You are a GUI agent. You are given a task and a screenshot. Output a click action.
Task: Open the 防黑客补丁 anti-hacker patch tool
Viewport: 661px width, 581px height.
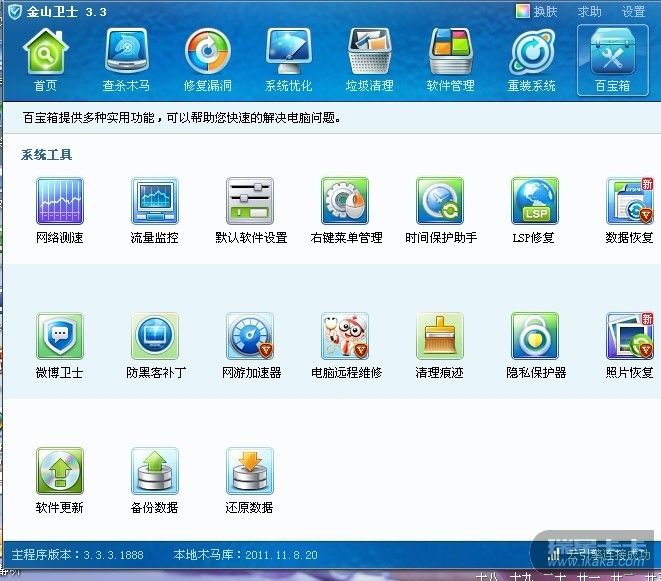tap(156, 345)
